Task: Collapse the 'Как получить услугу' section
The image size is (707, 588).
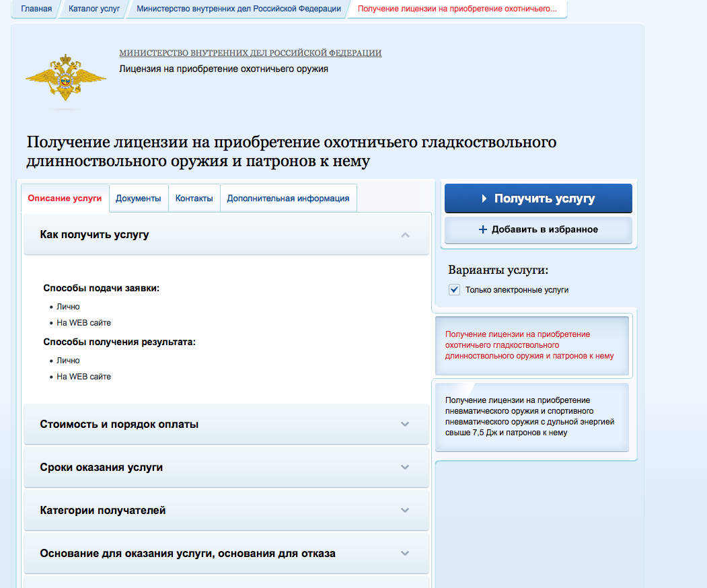Action: [x=404, y=235]
